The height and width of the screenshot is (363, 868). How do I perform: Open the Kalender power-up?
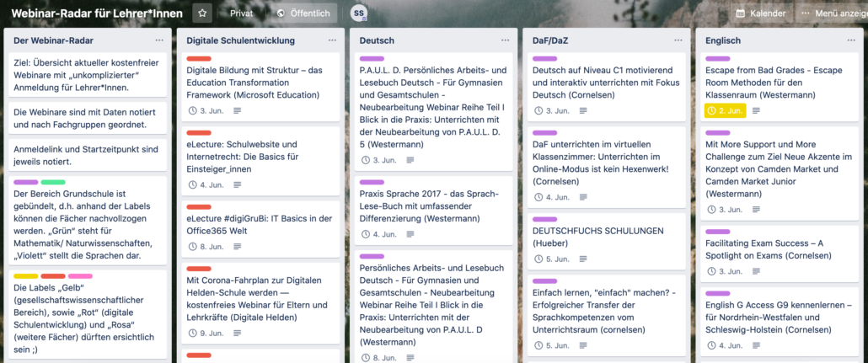pos(761,13)
